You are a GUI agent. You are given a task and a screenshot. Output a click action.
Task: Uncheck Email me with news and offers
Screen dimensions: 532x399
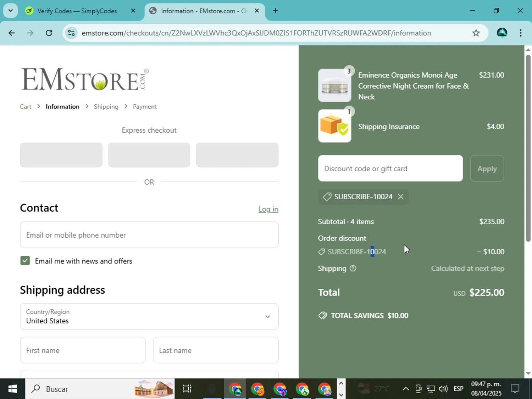pyautogui.click(x=25, y=261)
